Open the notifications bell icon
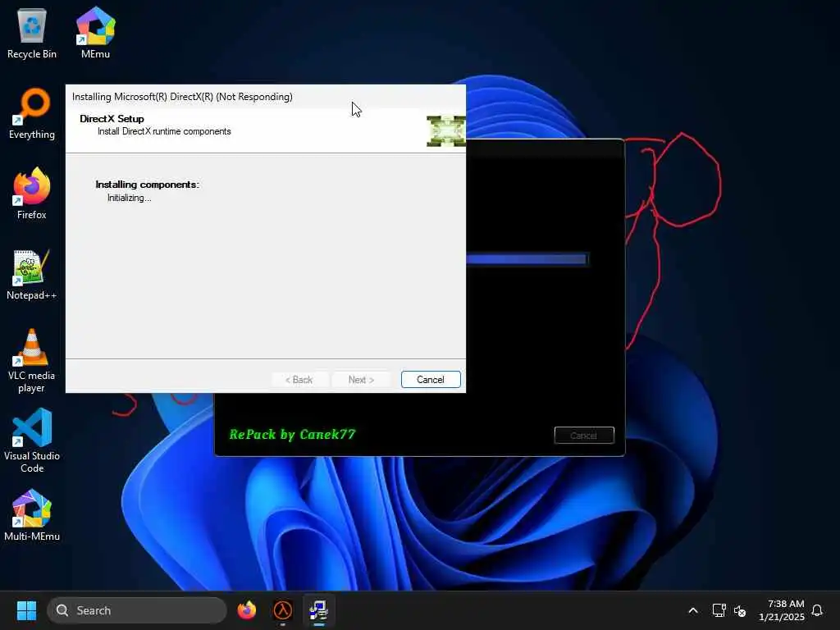This screenshot has width=840, height=630. [x=817, y=610]
